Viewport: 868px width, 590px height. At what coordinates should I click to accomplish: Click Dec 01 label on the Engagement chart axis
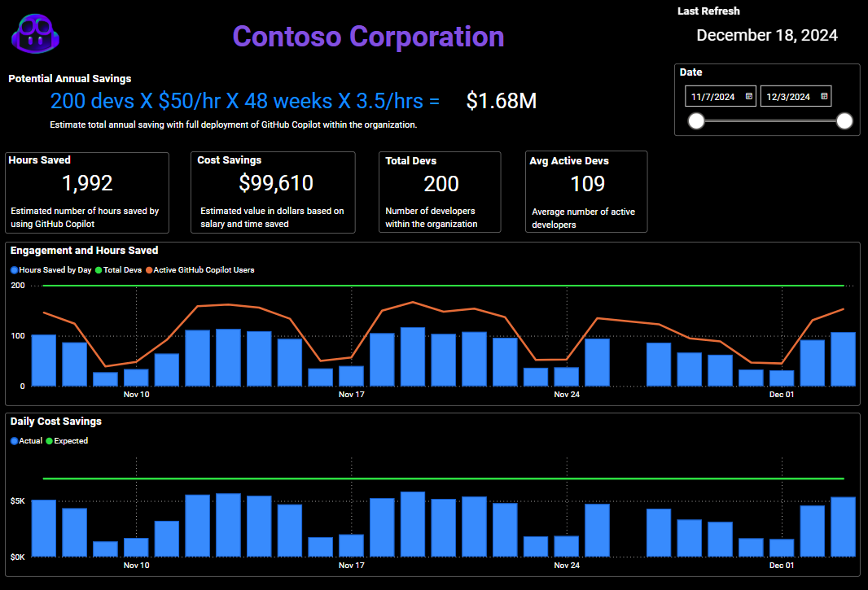(782, 395)
